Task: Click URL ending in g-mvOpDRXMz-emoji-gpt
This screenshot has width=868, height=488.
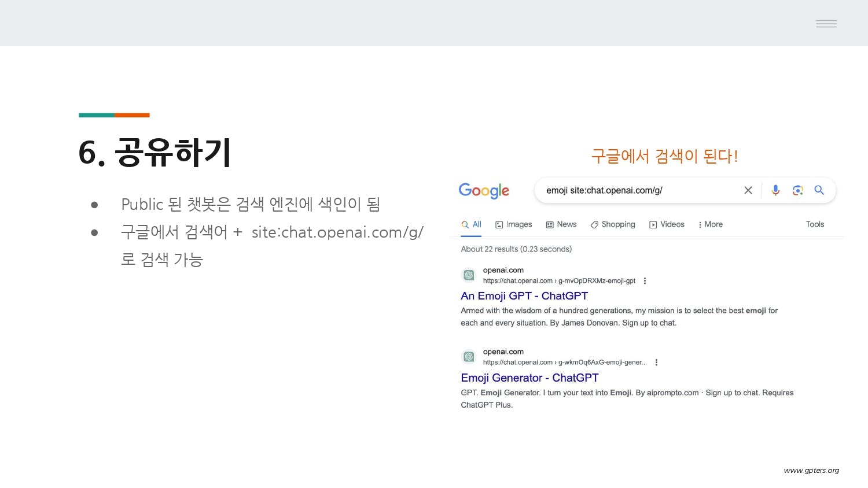Action: pyautogui.click(x=559, y=281)
